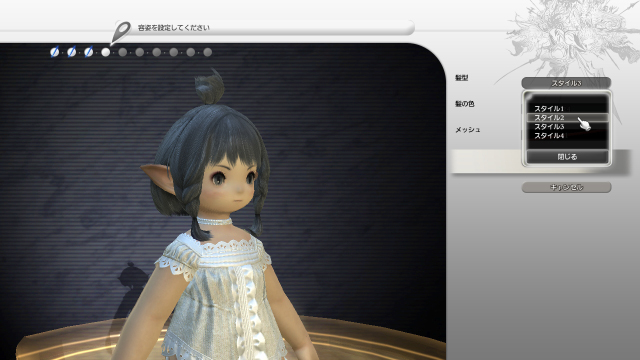This screenshot has width=640, height=360.
Task: Click the character's face in the preview
Action: point(231,184)
